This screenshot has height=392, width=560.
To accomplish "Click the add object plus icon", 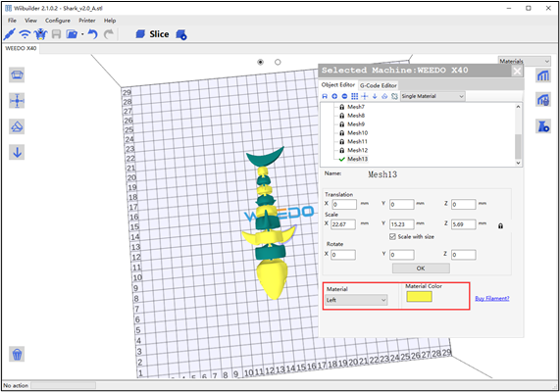I will point(334,96).
